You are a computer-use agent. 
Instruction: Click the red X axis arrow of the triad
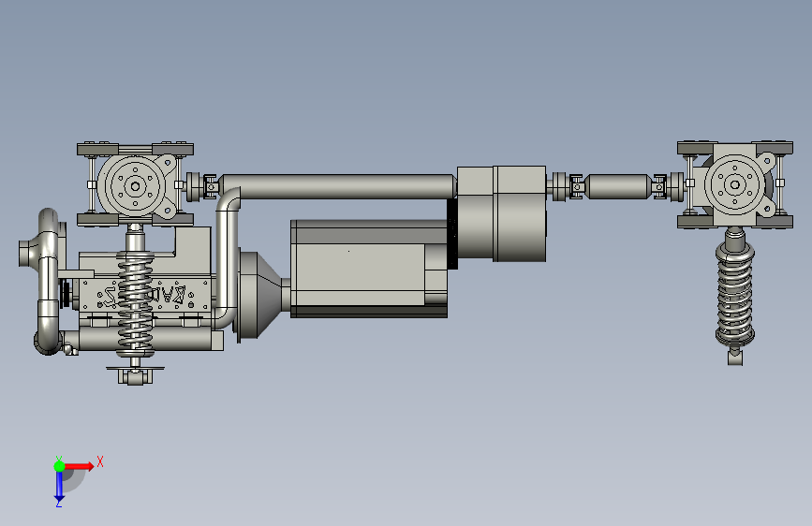[80, 466]
